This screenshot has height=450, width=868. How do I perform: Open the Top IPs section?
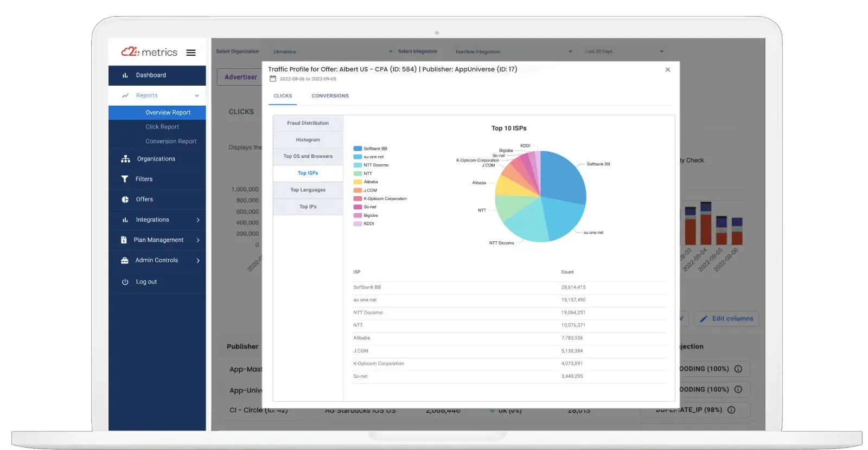(308, 207)
